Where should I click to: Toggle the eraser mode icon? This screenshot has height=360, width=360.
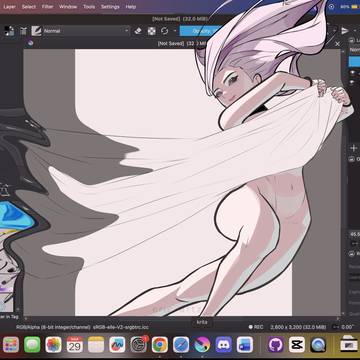138,31
